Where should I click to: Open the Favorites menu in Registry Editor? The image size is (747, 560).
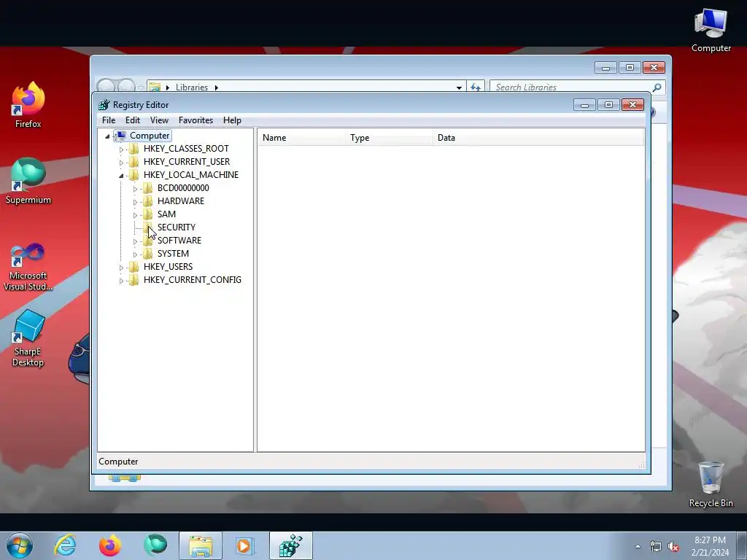(196, 120)
